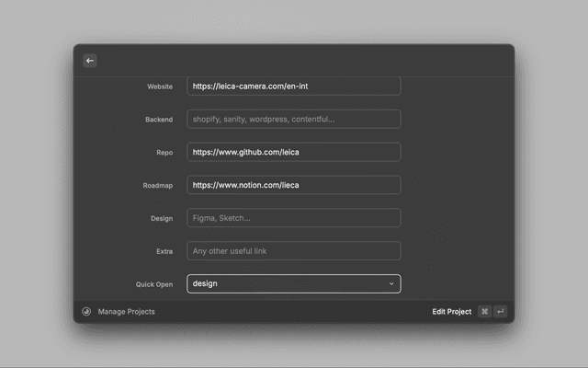Click the Backend field label
Viewport: 588px width, 368px height.
[158, 120]
